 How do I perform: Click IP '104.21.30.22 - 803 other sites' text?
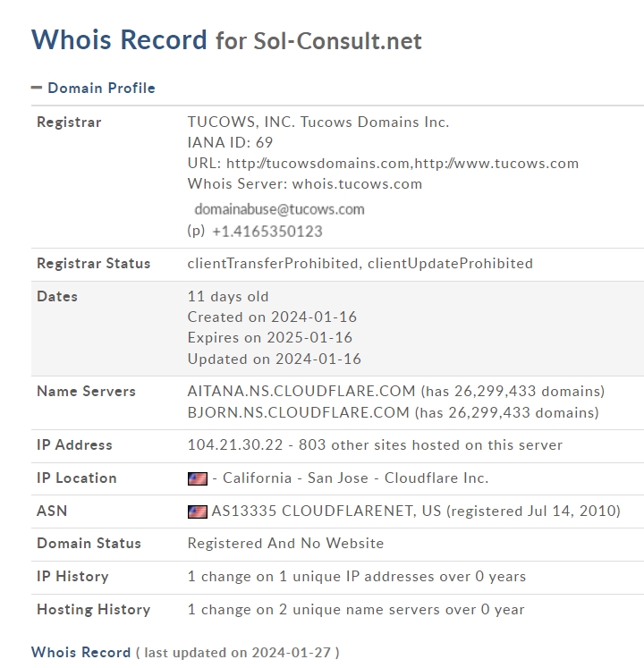pos(375,444)
